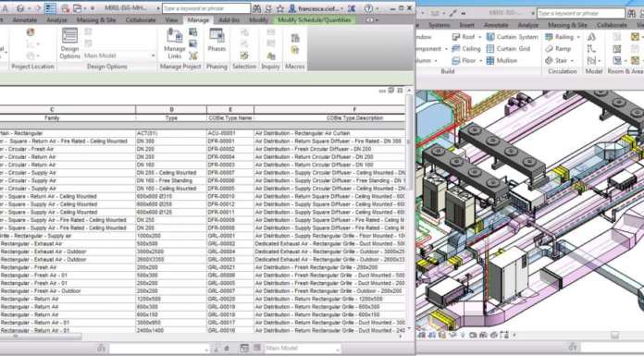This screenshot has height=356, width=644.
Task: Click the Type column header
Action: 171,117
